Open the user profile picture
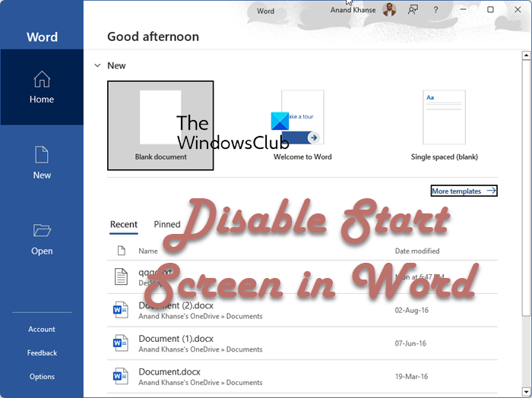Image resolution: width=532 pixels, height=398 pixels. [389, 10]
